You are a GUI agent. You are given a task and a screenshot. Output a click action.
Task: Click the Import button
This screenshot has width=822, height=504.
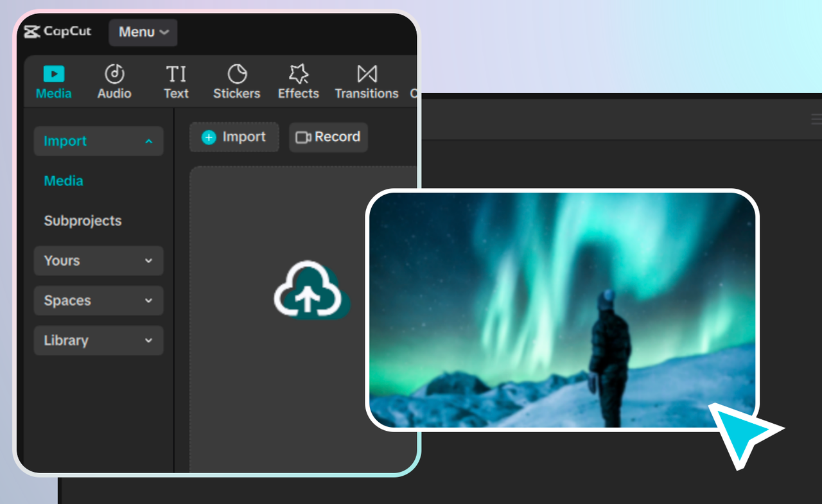click(x=234, y=136)
